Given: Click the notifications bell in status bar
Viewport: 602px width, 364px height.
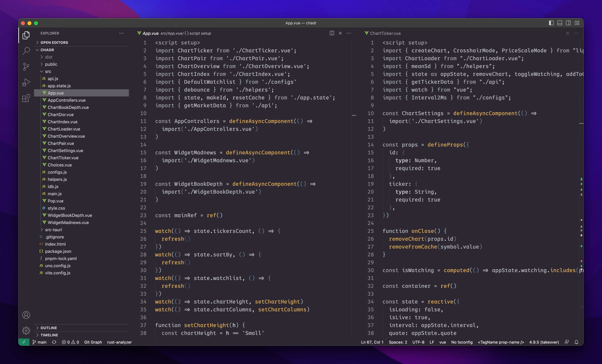Looking at the screenshot, I should point(576,342).
